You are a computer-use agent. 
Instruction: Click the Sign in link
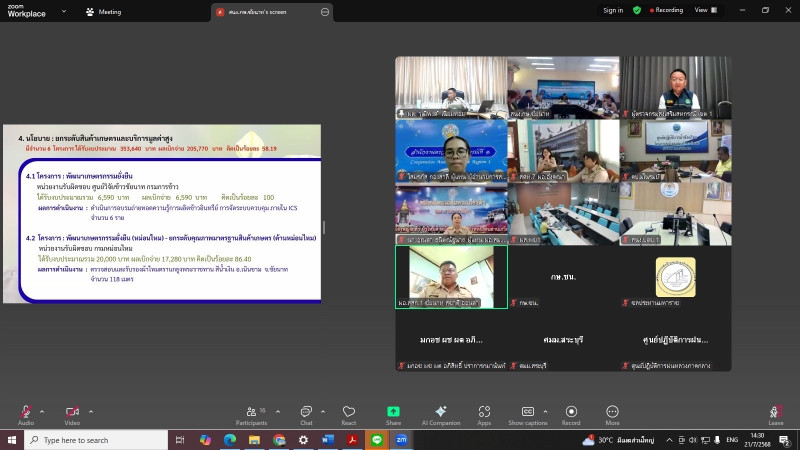coord(613,10)
